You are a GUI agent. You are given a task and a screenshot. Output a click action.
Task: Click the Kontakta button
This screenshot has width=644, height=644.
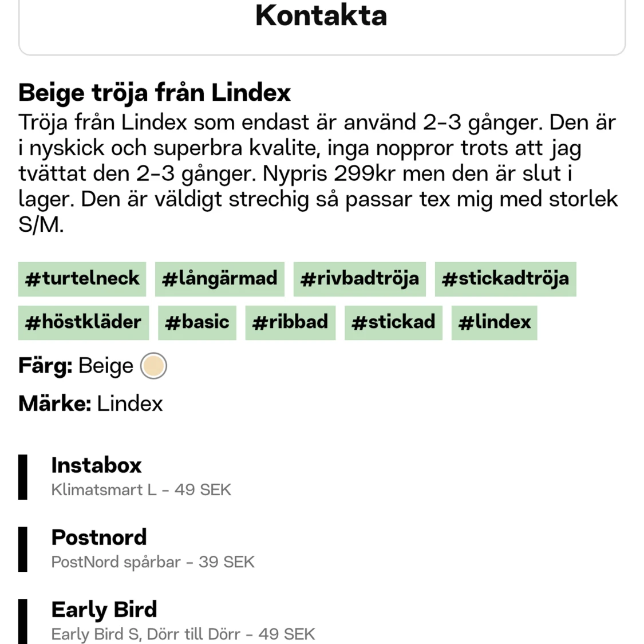[x=321, y=17]
